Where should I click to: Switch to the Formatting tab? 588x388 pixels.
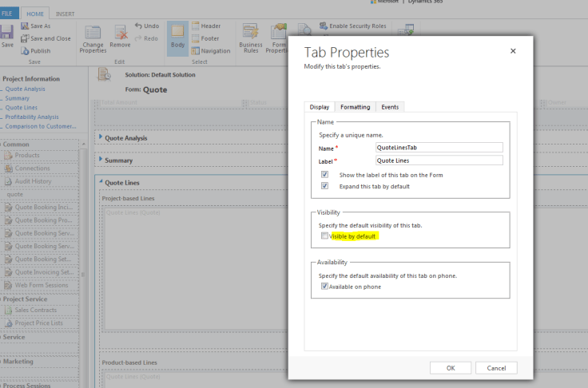coord(355,107)
